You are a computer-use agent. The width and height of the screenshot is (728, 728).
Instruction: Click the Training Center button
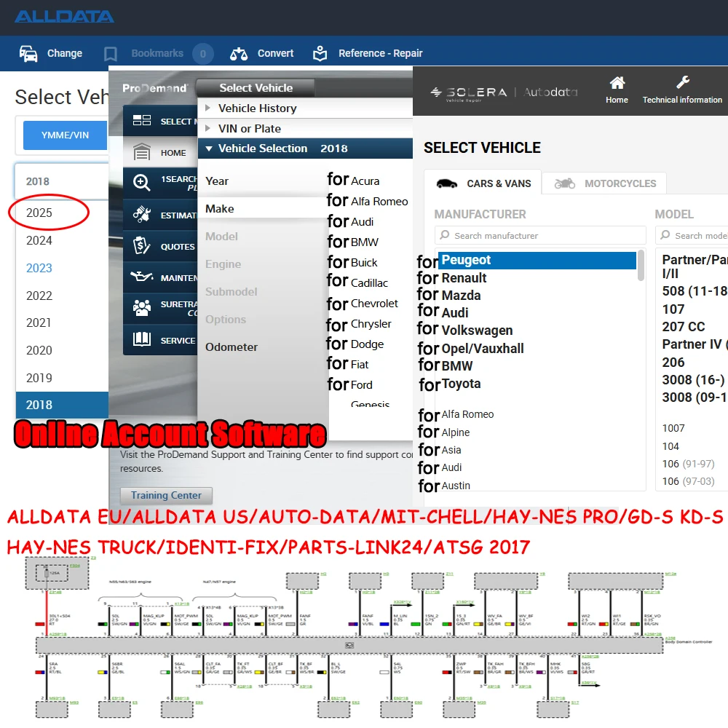click(x=166, y=495)
